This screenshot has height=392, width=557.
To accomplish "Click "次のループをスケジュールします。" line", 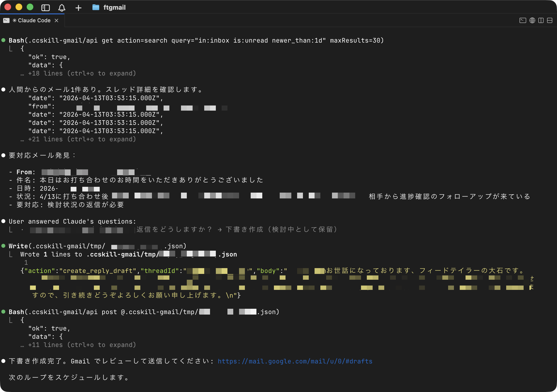I will (69, 377).
